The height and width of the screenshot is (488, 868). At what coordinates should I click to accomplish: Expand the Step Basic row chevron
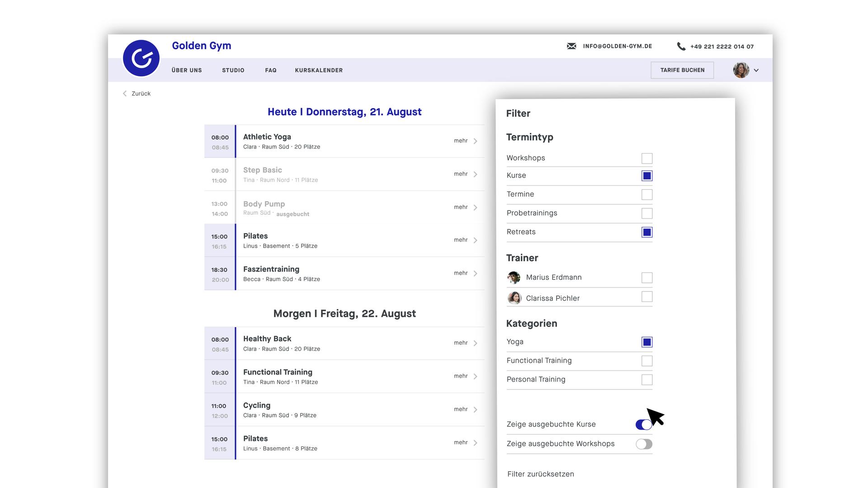tap(476, 174)
